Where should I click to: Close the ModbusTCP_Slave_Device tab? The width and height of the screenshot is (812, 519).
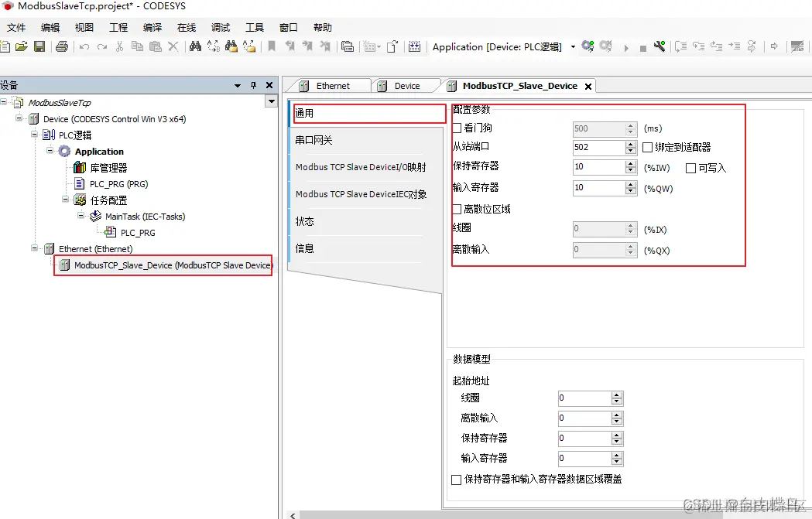click(588, 87)
